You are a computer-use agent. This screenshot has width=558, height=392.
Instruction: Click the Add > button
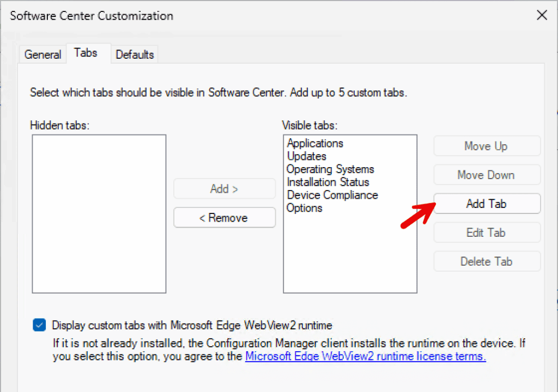click(x=224, y=189)
